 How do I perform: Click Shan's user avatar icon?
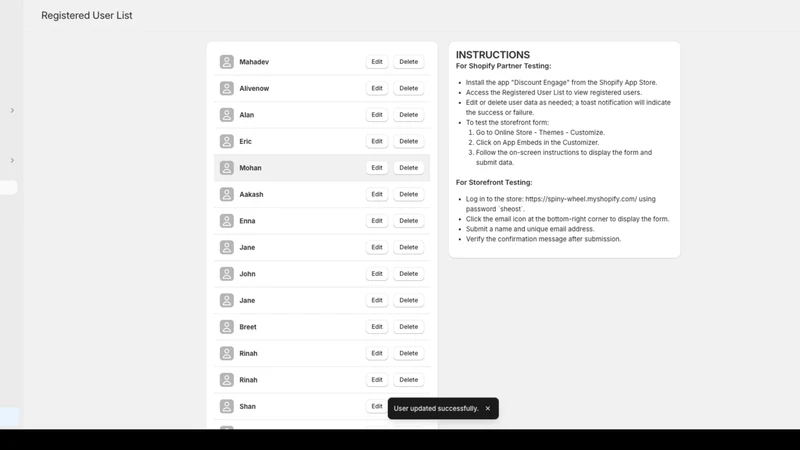[x=227, y=407]
